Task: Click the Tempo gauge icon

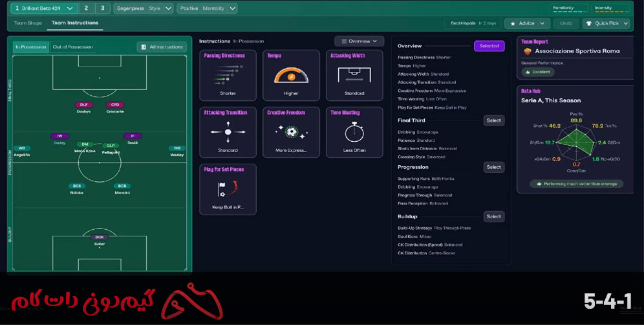Action: tap(291, 76)
